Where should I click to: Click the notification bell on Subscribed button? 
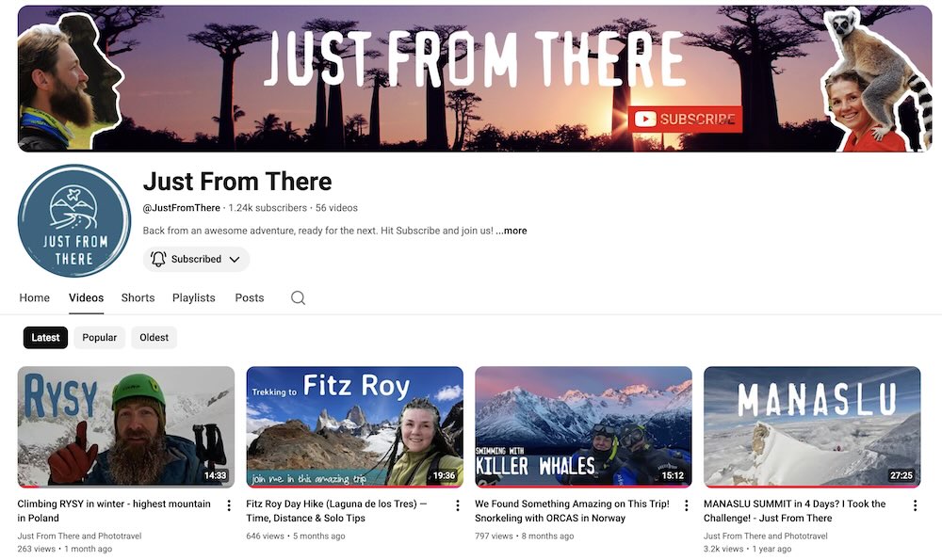tap(158, 259)
